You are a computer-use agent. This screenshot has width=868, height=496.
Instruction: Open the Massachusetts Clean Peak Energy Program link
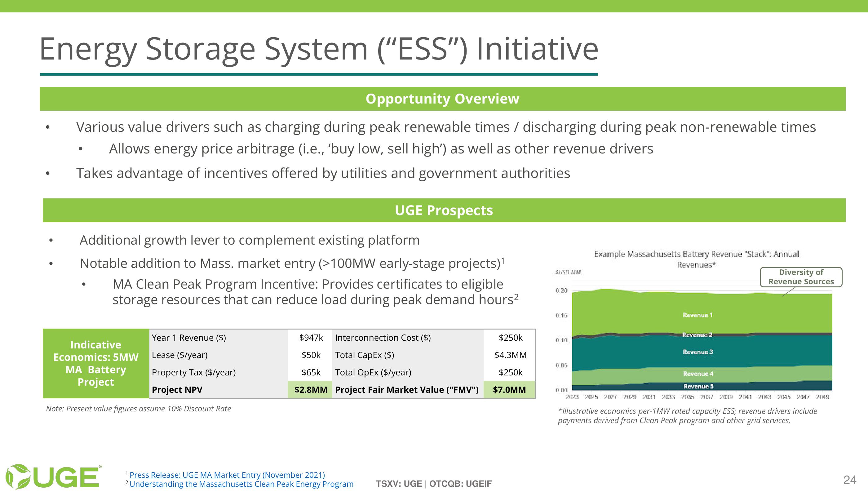coord(241,484)
